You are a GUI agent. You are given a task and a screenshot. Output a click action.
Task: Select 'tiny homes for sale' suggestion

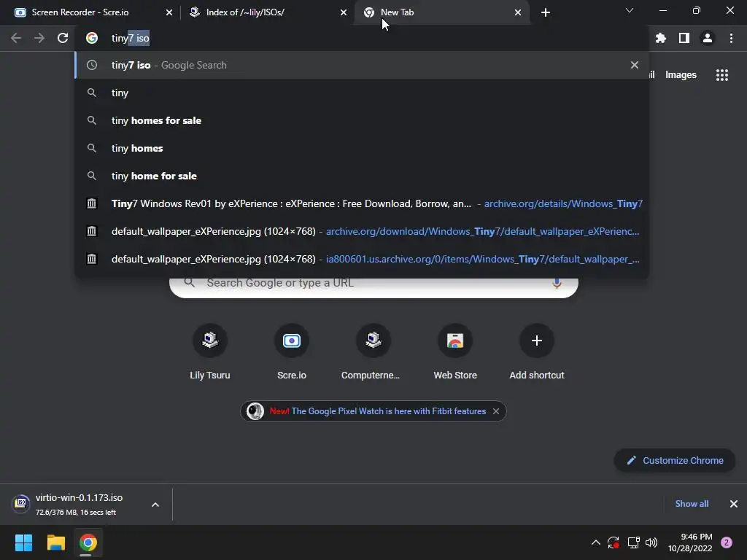click(x=362, y=120)
